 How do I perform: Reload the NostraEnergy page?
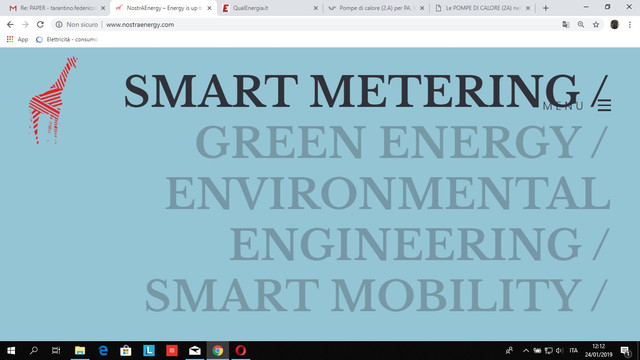click(40, 24)
